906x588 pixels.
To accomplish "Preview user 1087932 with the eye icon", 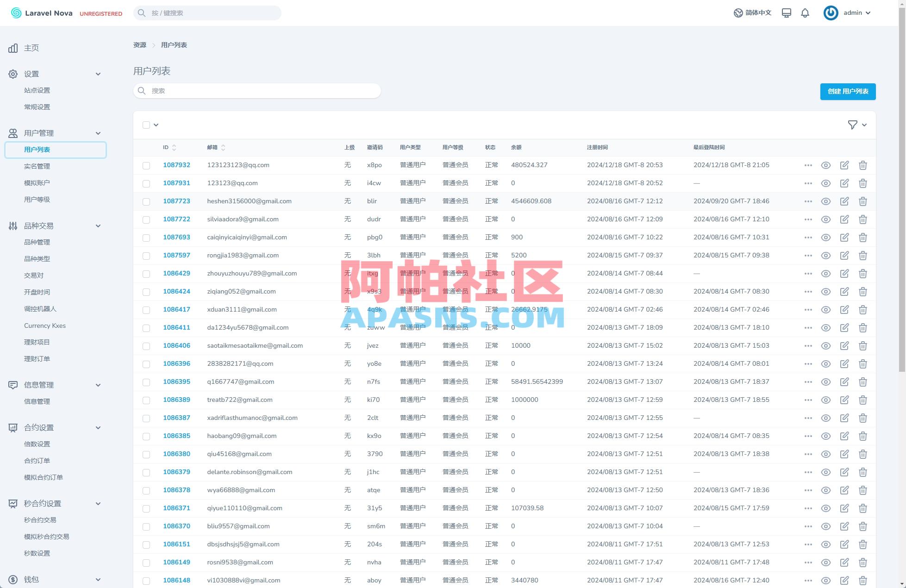I will tap(826, 165).
